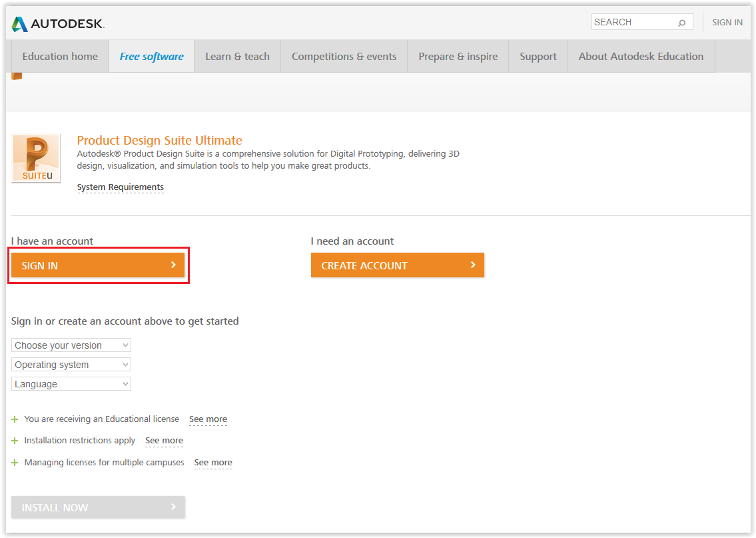Open Choose your version dropdown

click(x=71, y=345)
